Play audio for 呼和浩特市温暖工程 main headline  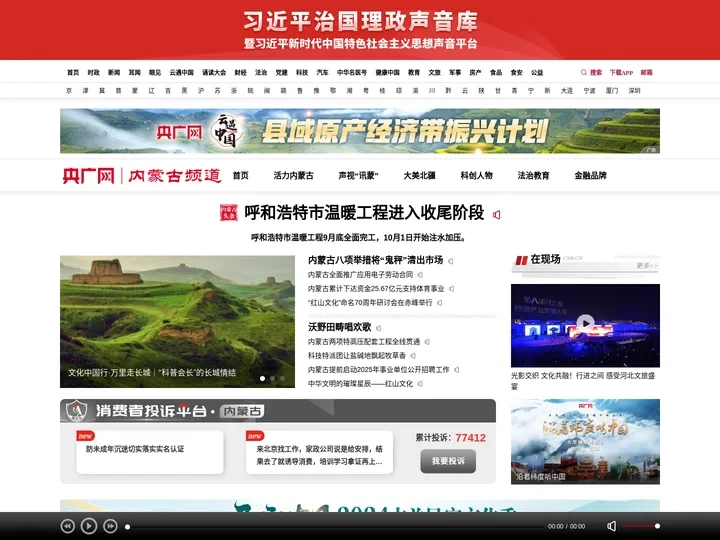coord(496,214)
